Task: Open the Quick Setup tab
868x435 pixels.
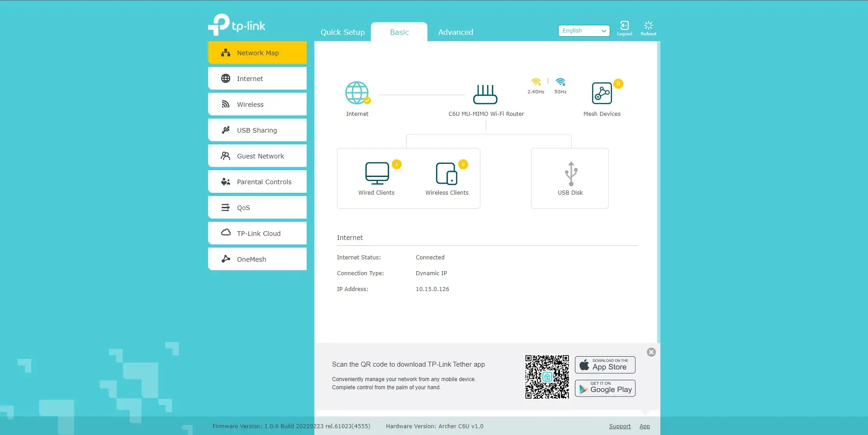Action: click(342, 32)
